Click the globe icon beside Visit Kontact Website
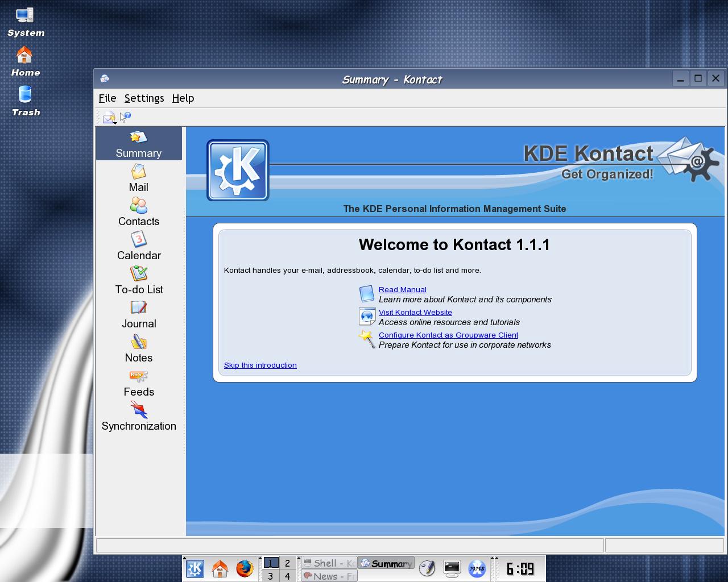Viewport: 728px width, 582px height. tap(367, 316)
